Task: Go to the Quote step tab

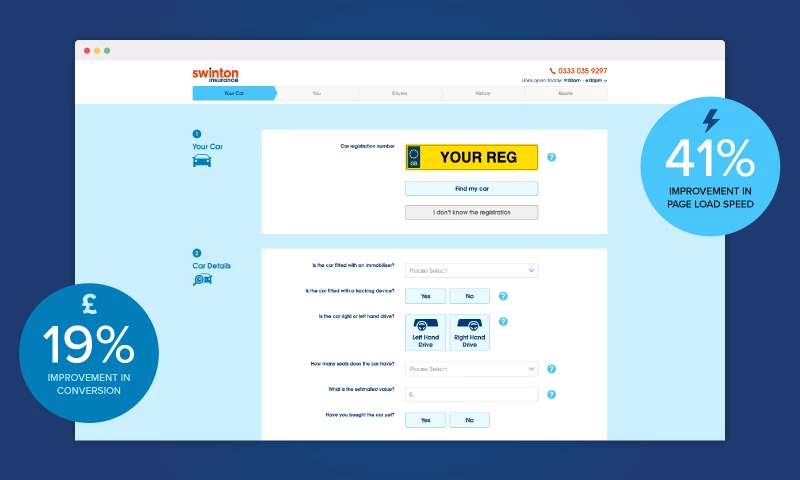Action: (565, 93)
